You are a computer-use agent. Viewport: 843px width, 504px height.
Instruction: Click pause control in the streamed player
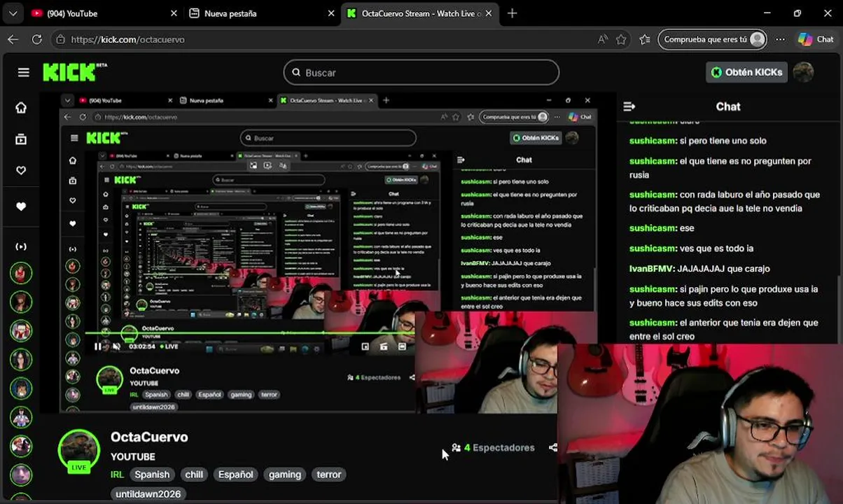pos(97,346)
